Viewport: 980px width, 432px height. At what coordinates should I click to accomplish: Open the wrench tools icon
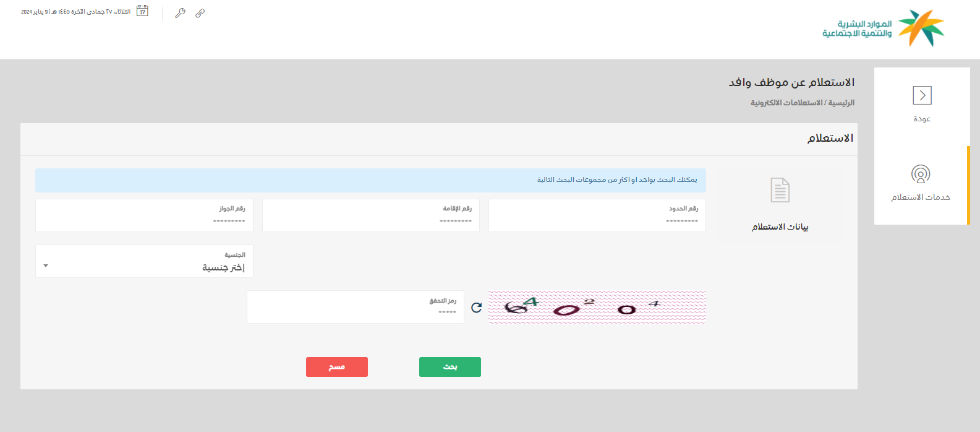coord(180,13)
